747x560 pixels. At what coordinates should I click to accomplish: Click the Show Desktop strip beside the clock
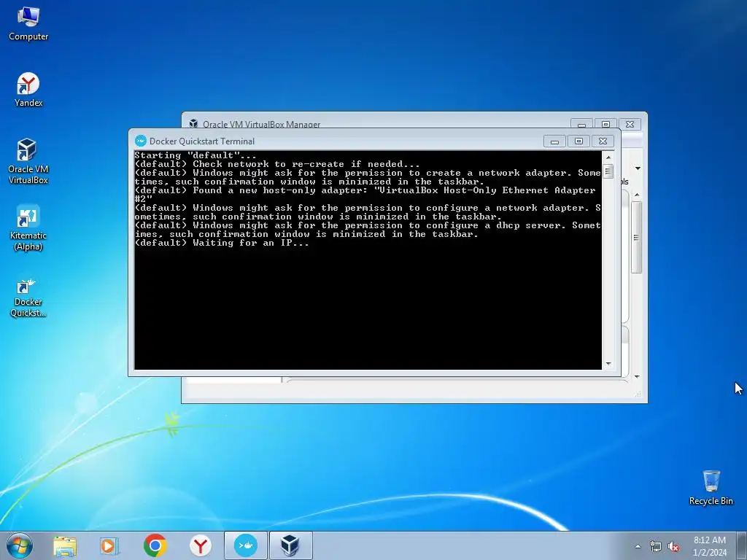[x=742, y=545]
